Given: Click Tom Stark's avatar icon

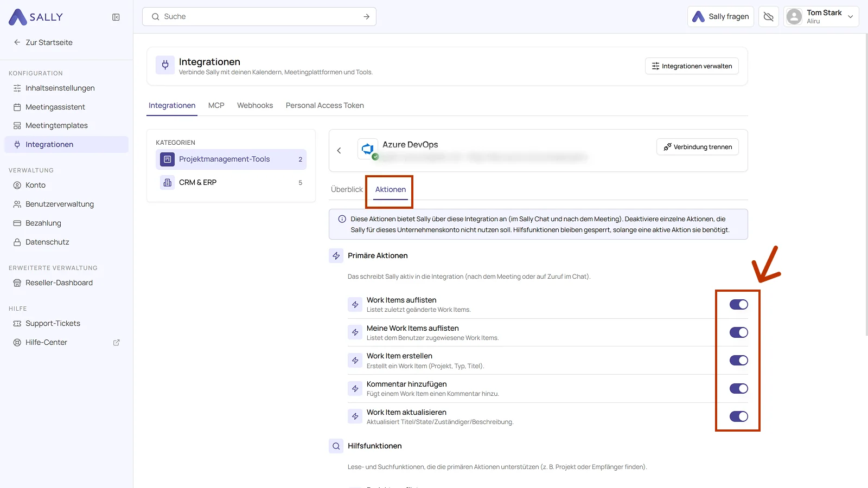Looking at the screenshot, I should [794, 17].
